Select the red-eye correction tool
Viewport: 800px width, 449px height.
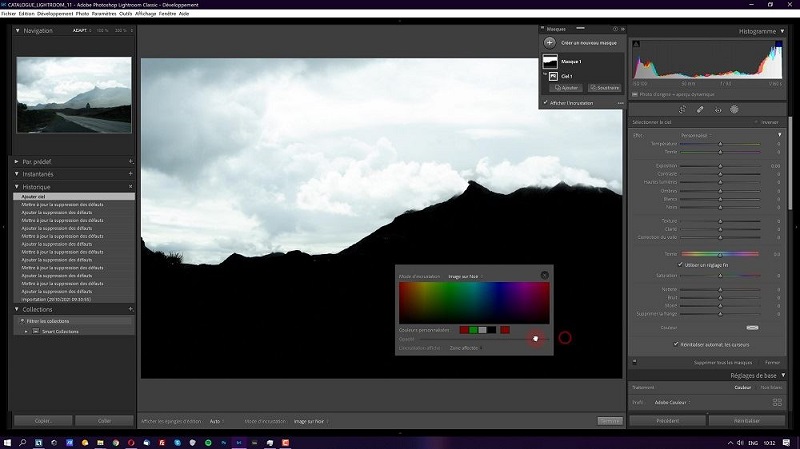click(718, 110)
